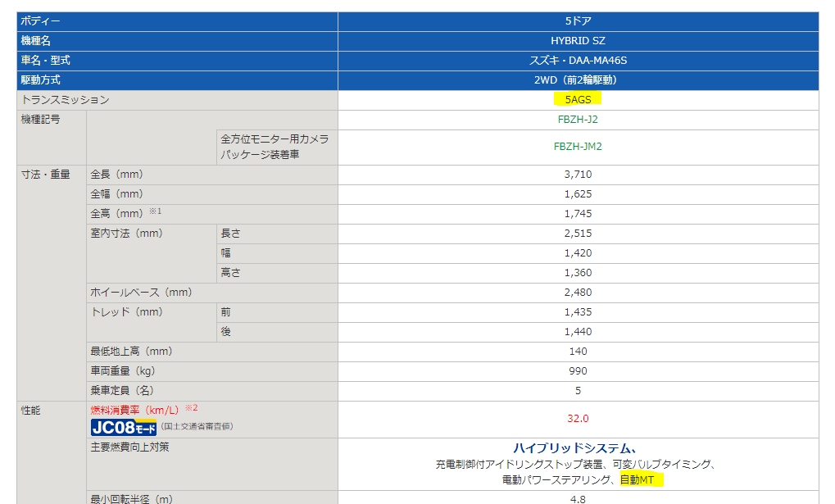Screen dimensions: 835x504
Task: Click 全方位モニター用カメラ パッケージ装着車 label
Action: (x=275, y=147)
